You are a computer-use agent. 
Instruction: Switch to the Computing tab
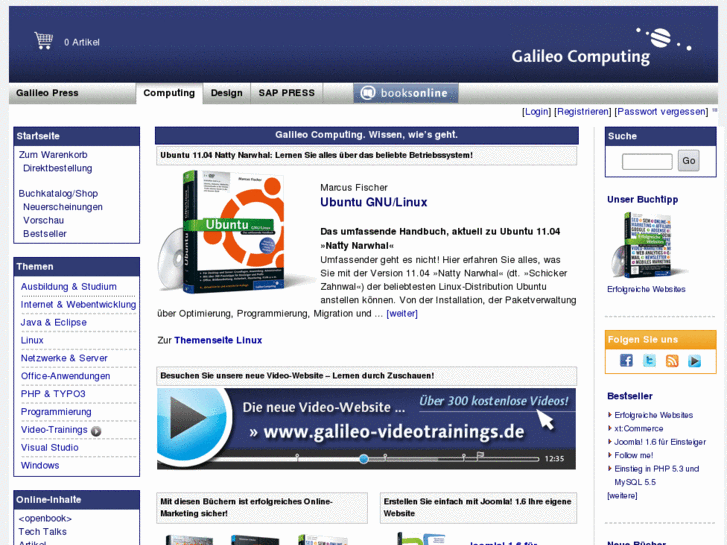[169, 93]
